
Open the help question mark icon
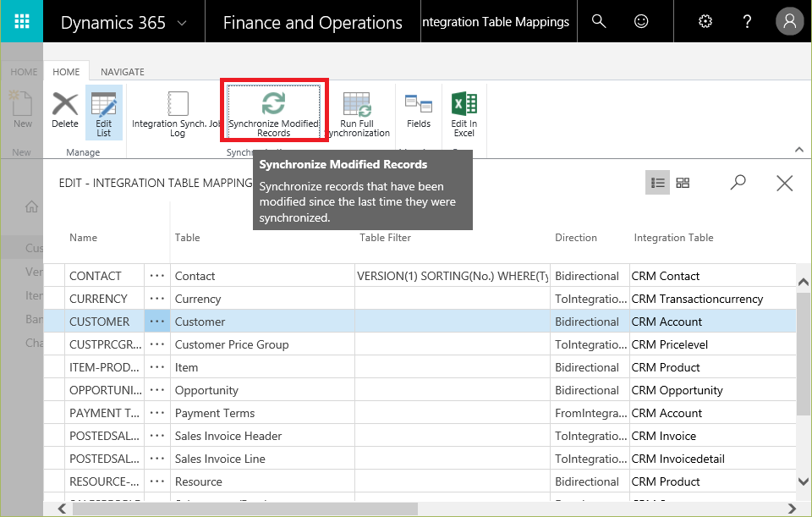(x=747, y=21)
